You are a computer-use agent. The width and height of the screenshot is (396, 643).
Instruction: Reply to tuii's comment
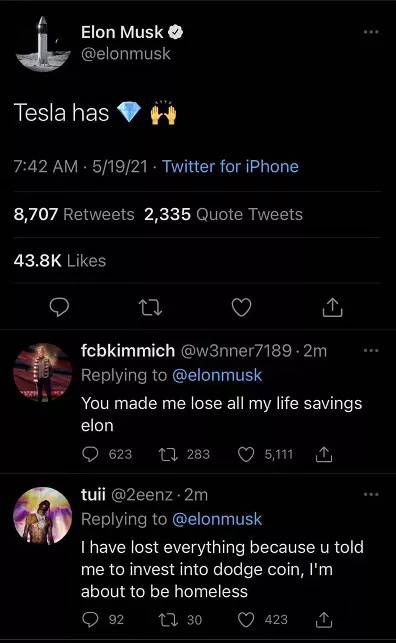[x=90, y=620]
